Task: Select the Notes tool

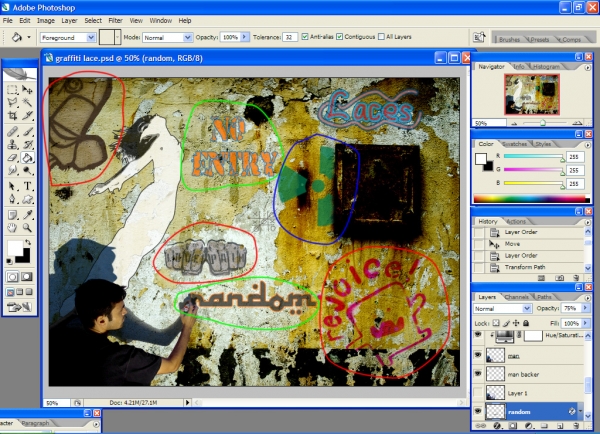Action: click(12, 215)
